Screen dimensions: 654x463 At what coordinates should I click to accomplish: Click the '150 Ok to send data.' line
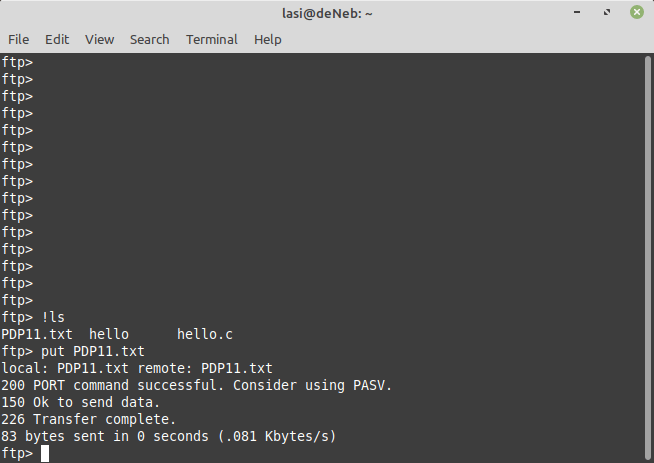click(81, 402)
